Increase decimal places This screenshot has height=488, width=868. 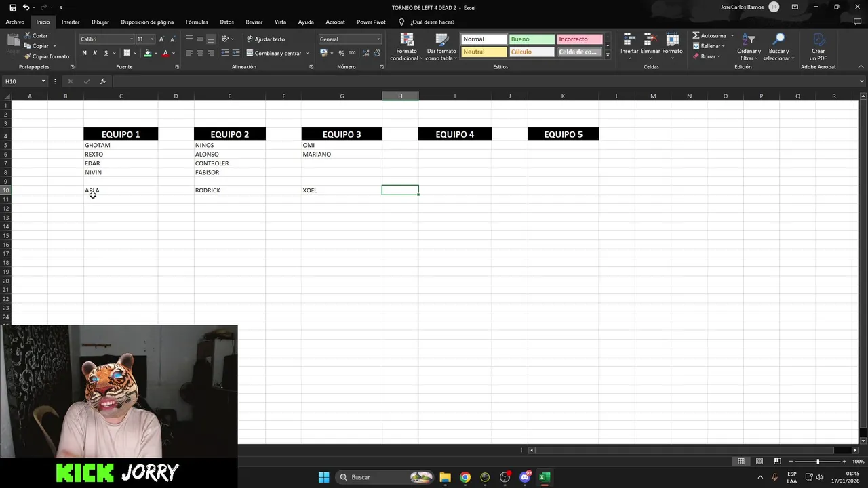366,53
